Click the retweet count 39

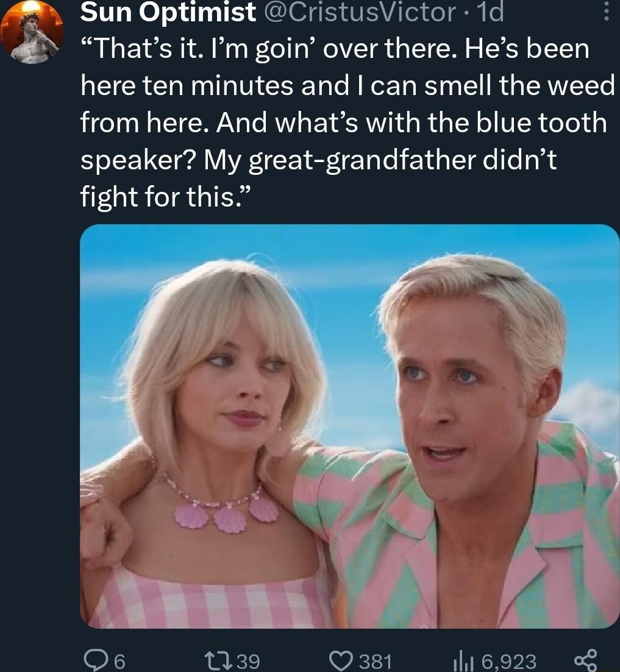[x=248, y=660]
